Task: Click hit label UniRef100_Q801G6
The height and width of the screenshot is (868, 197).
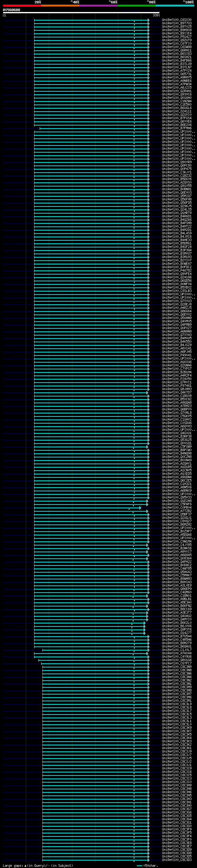Action: (x=177, y=660)
